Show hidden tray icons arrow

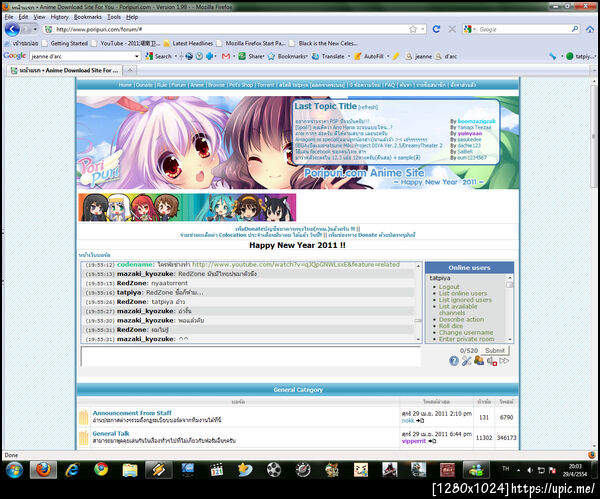coord(518,470)
